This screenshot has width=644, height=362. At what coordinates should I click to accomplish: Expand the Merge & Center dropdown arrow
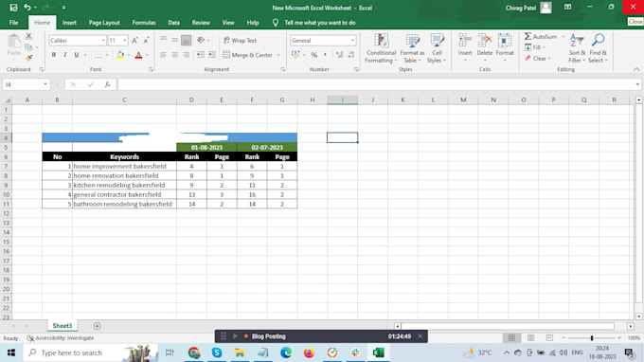tap(278, 55)
